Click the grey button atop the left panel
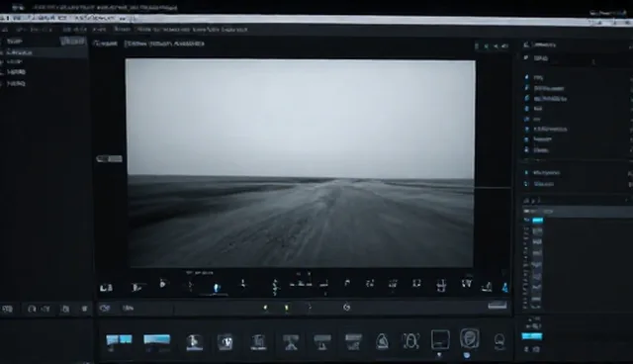The width and height of the screenshot is (633, 364). (x=73, y=42)
